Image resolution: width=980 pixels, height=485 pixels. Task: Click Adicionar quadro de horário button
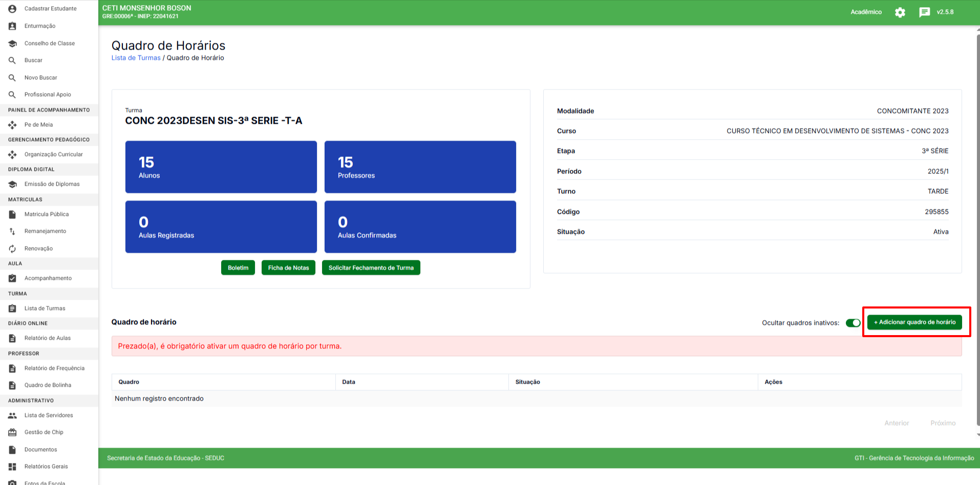tap(914, 322)
